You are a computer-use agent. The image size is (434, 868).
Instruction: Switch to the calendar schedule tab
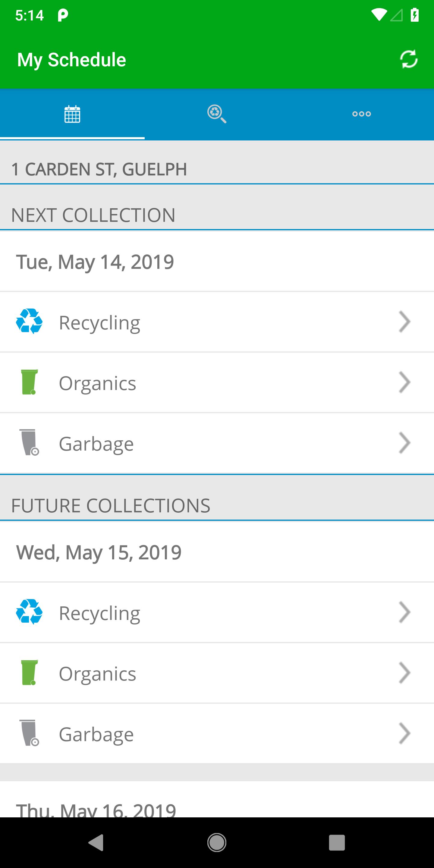72,114
